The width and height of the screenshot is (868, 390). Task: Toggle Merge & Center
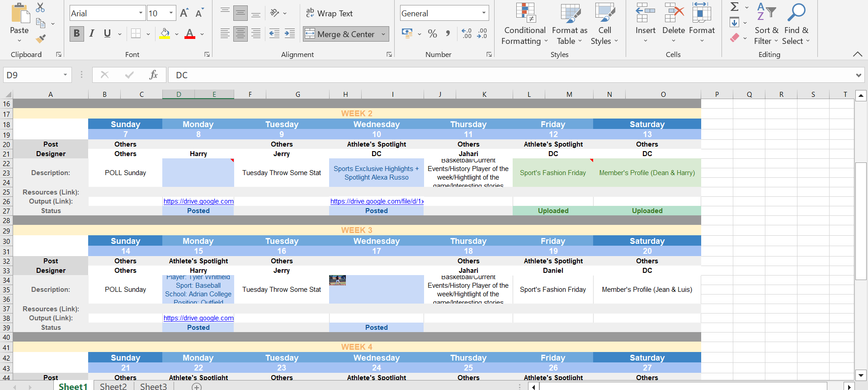coord(340,34)
